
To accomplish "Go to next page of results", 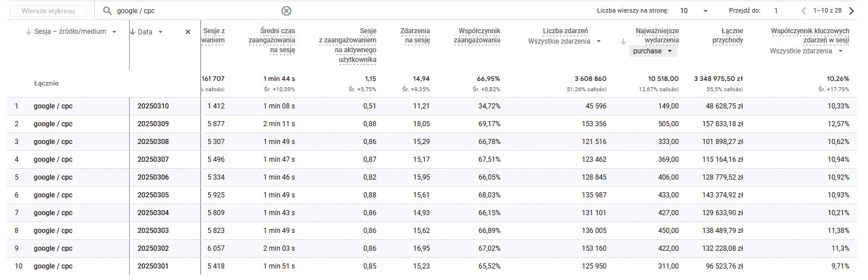I will (851, 11).
